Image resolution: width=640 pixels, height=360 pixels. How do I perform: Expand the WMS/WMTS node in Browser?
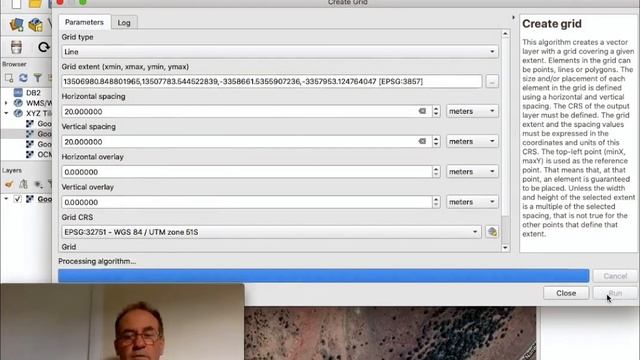coord(6,103)
